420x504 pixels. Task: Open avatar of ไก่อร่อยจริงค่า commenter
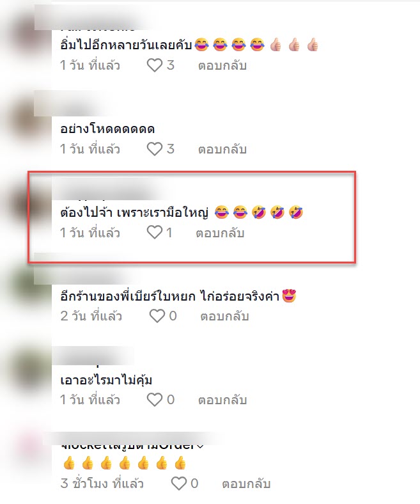pyautogui.click(x=26, y=285)
